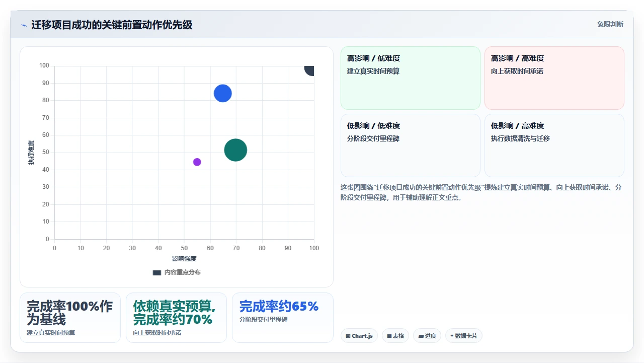Open the 高影响 / 高难度 quadrant card
The image size is (644, 363).
[554, 78]
